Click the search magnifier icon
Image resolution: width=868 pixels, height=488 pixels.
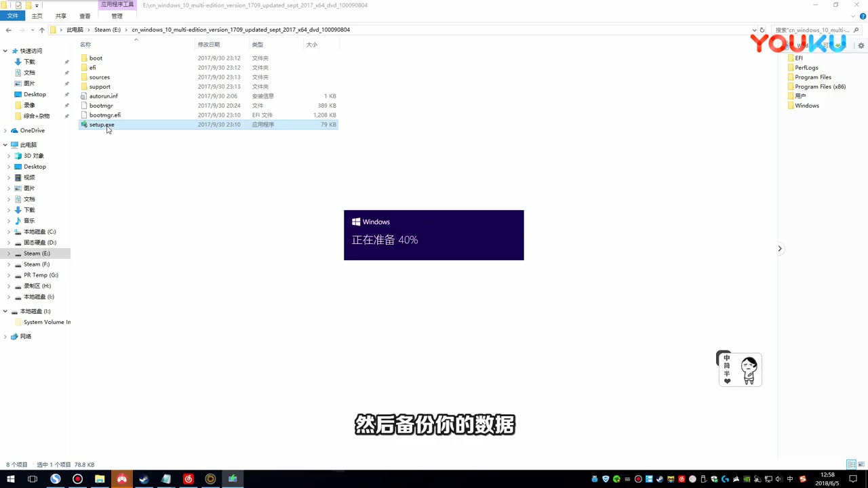(x=856, y=30)
